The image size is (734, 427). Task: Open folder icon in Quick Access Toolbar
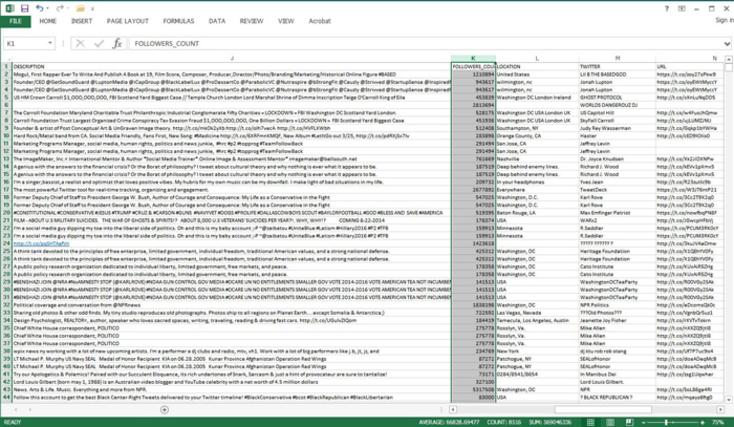[81, 8]
